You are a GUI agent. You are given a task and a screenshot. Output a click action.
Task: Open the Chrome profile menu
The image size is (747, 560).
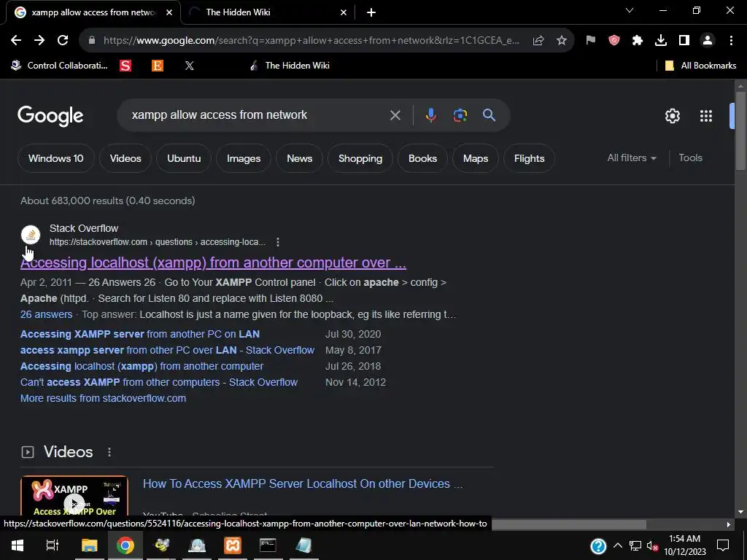[708, 41]
